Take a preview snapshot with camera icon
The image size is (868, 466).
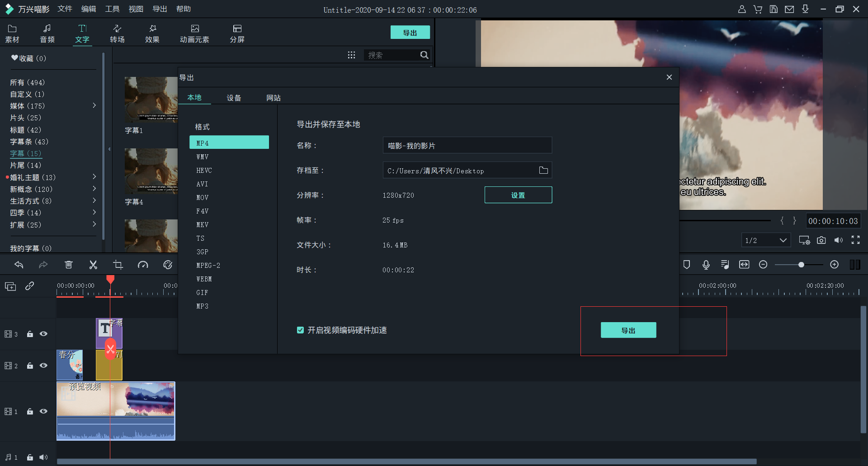click(x=821, y=240)
